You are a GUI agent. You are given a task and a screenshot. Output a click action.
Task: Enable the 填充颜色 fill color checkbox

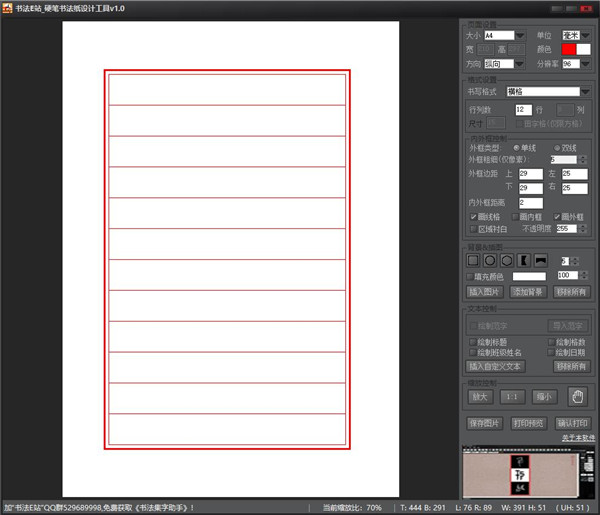click(x=470, y=276)
